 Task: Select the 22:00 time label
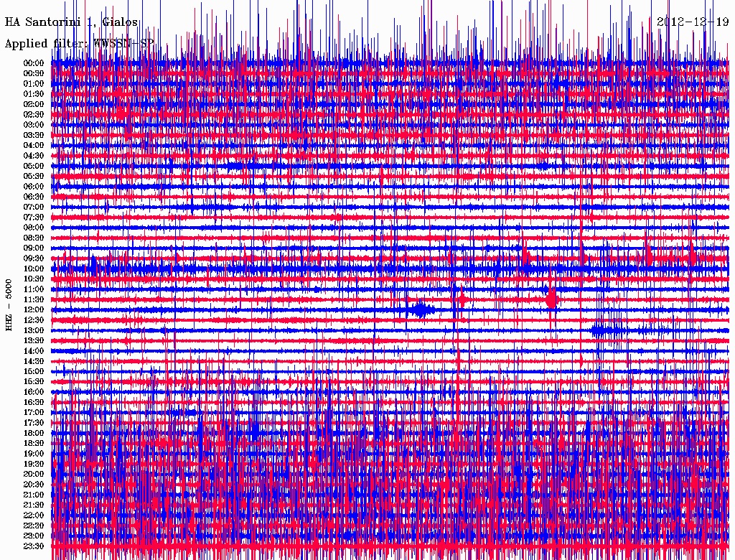tap(34, 515)
